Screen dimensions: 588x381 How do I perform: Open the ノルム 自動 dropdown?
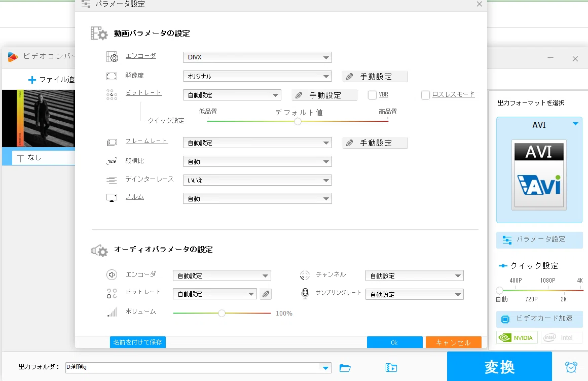(x=258, y=198)
